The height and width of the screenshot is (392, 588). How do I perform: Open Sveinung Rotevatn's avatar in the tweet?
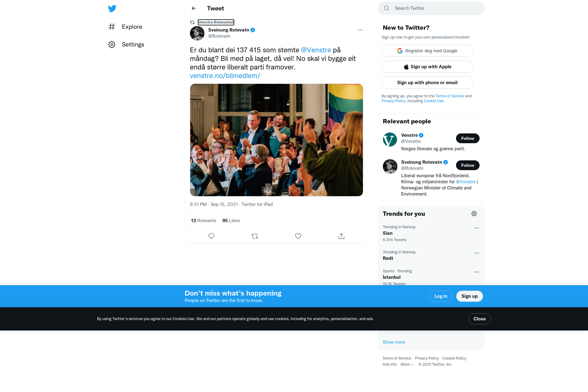coord(197,33)
